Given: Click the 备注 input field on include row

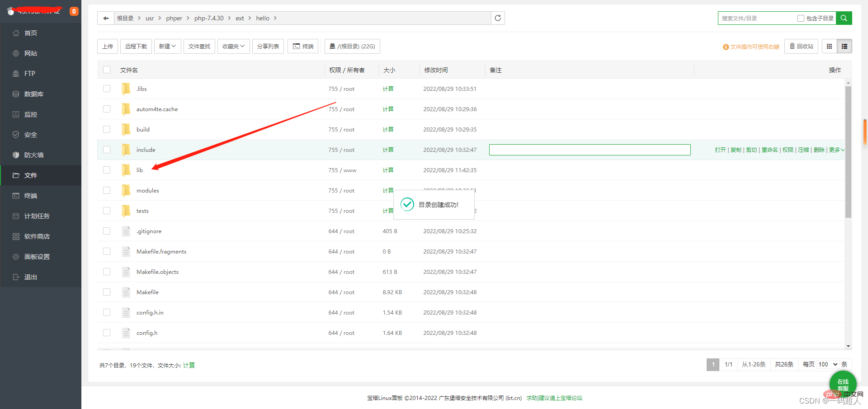Looking at the screenshot, I should pyautogui.click(x=590, y=150).
